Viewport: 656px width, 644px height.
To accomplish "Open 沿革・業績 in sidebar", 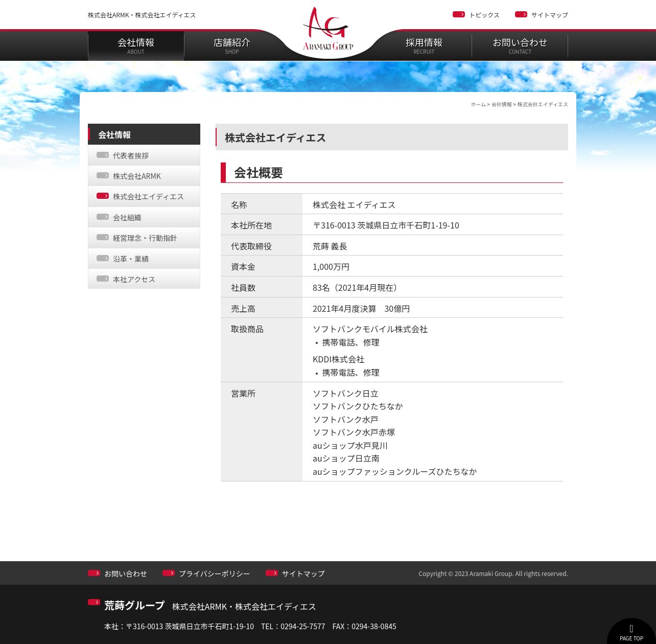I will pyautogui.click(x=144, y=259).
